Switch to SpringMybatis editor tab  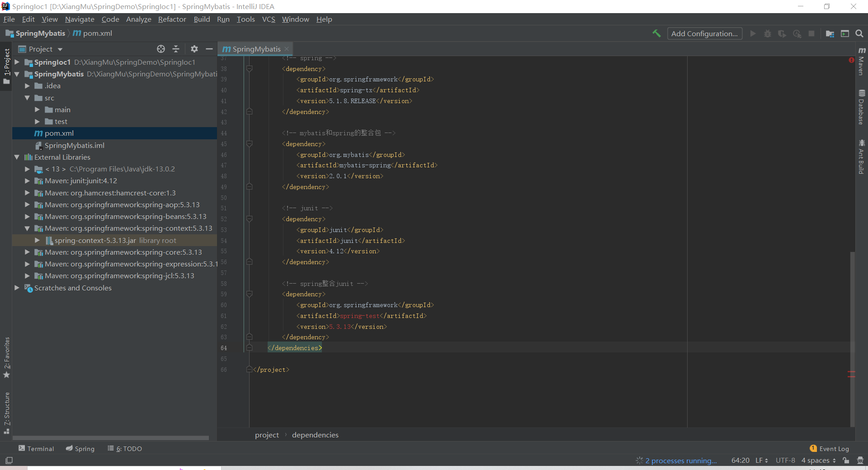coord(256,49)
